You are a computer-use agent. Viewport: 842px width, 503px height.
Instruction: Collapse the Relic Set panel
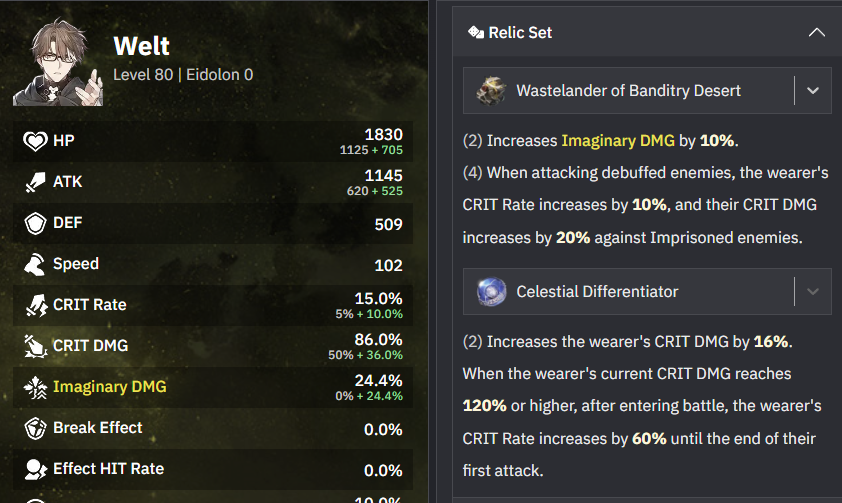(816, 33)
